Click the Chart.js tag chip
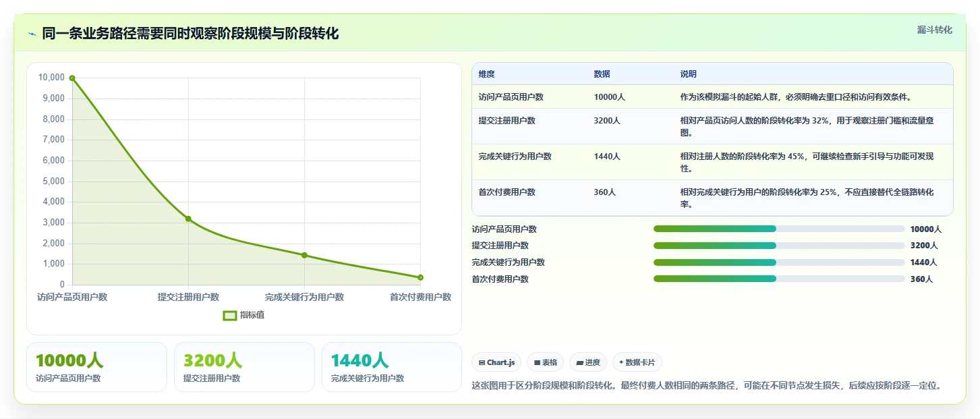 (496, 362)
